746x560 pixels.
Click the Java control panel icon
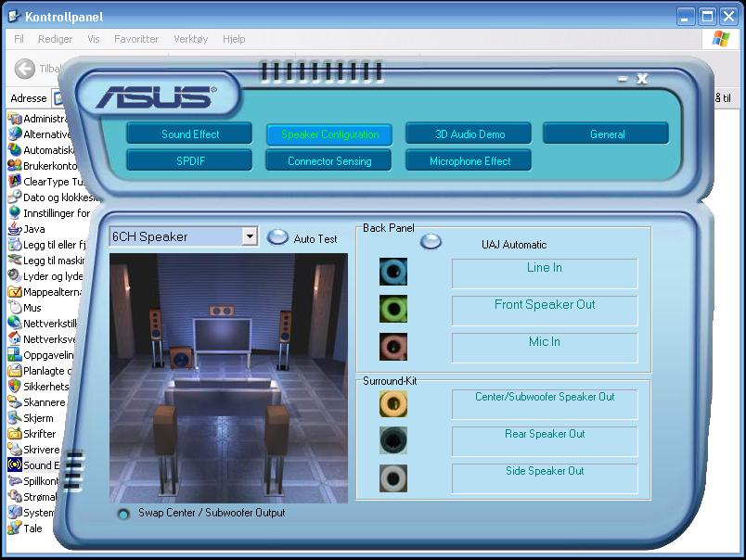pyautogui.click(x=15, y=229)
